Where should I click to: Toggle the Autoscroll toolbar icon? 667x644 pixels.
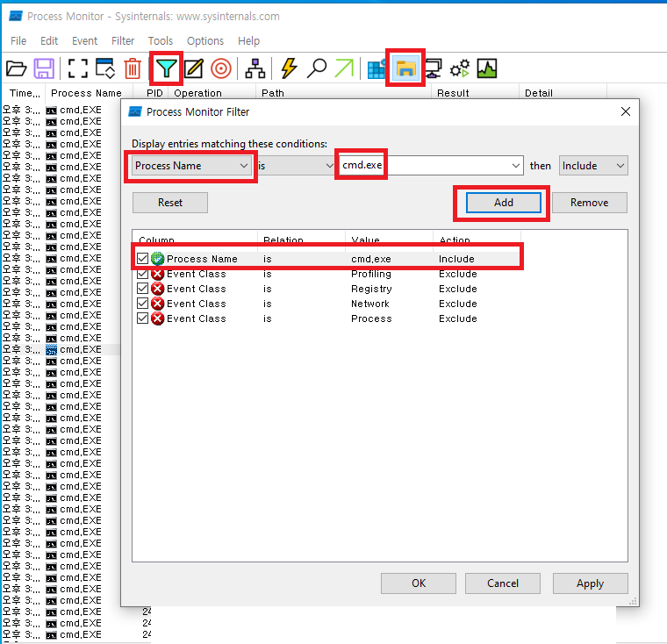coord(105,68)
